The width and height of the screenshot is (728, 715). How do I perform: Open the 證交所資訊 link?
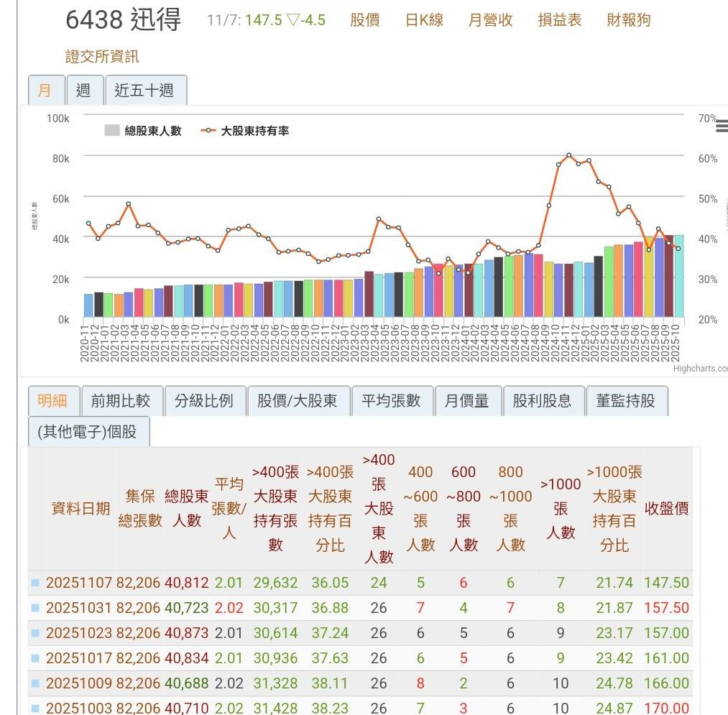point(102,57)
